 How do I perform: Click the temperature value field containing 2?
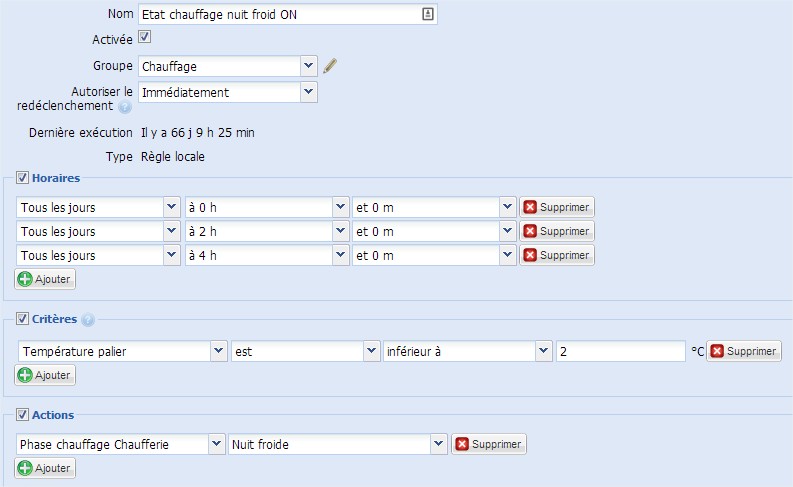point(620,352)
